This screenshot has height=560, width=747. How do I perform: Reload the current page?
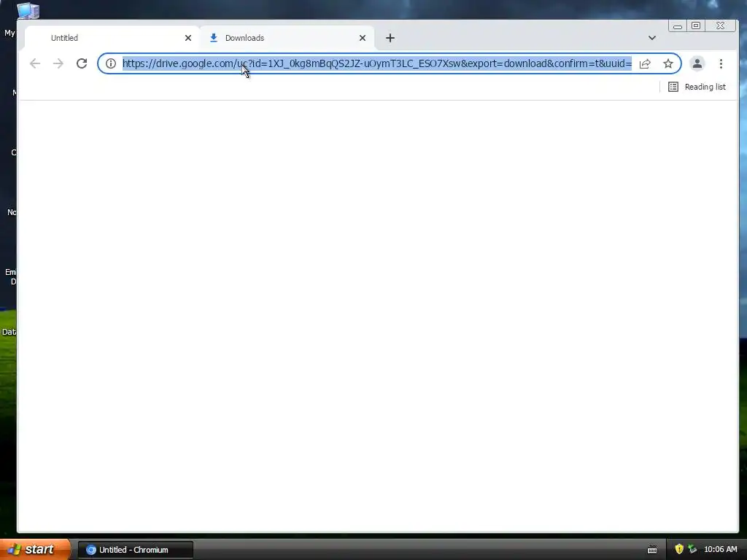click(82, 63)
